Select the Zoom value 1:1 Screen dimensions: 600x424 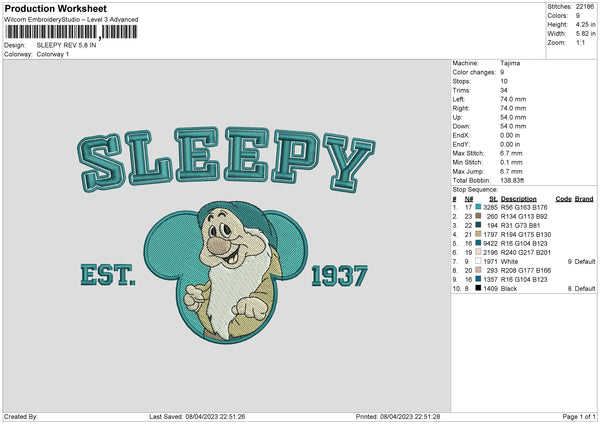coord(580,42)
